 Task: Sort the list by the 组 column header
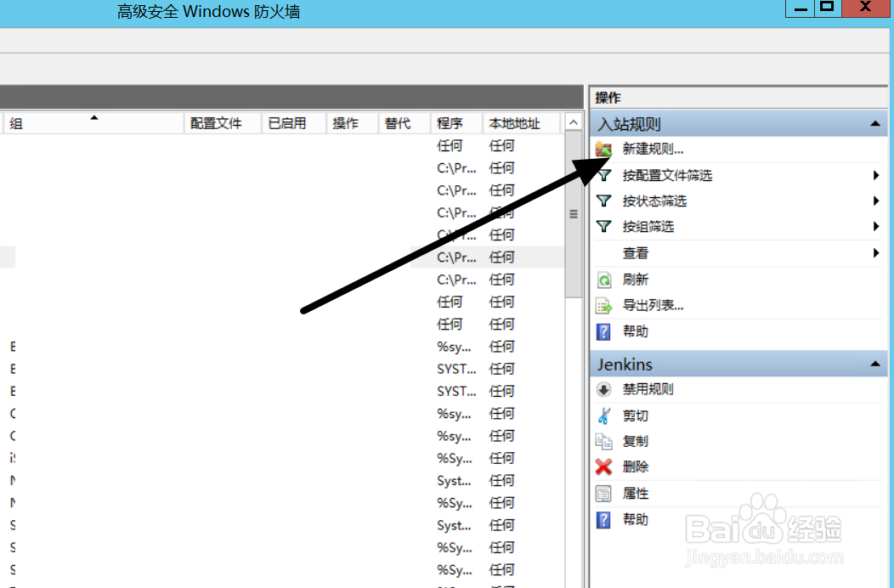coord(93,123)
